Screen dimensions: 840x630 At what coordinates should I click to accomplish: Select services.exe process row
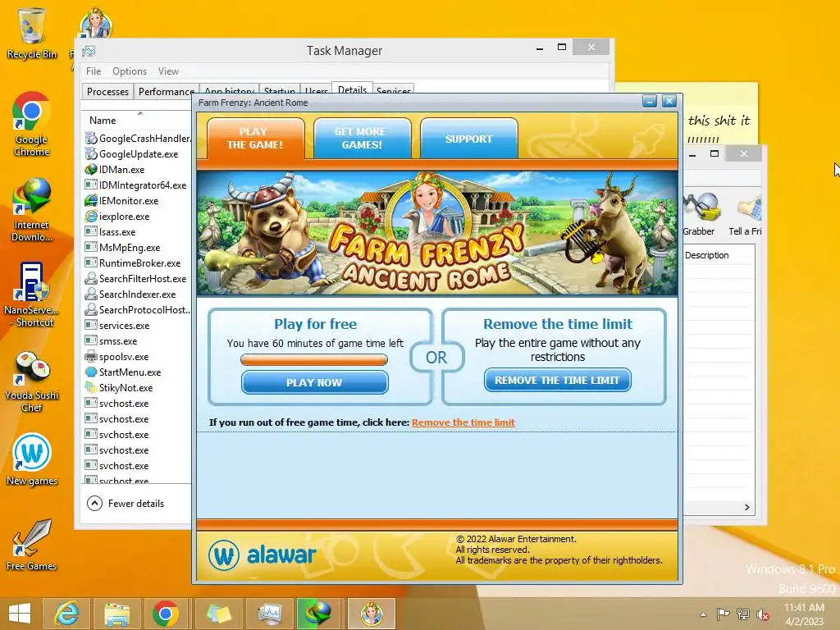[x=138, y=325]
